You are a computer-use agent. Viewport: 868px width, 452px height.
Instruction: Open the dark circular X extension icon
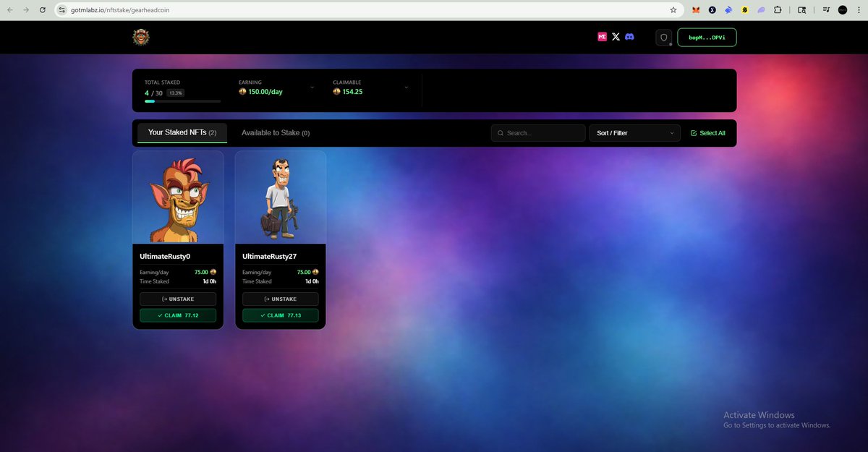(x=712, y=10)
